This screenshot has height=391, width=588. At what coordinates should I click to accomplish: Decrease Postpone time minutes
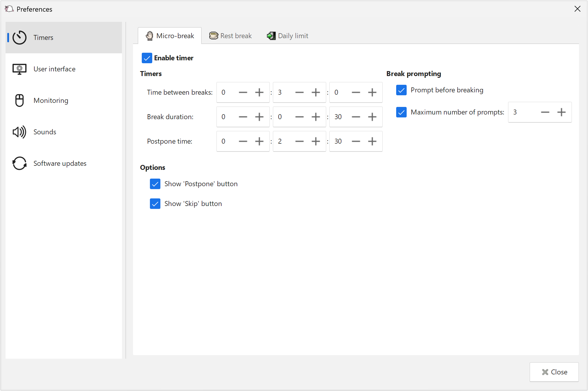tap(300, 141)
